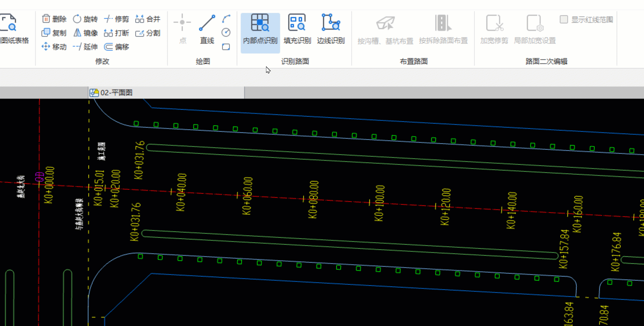Enable 显示红线范围 checkbox
The width and height of the screenshot is (644, 326).
(564, 19)
